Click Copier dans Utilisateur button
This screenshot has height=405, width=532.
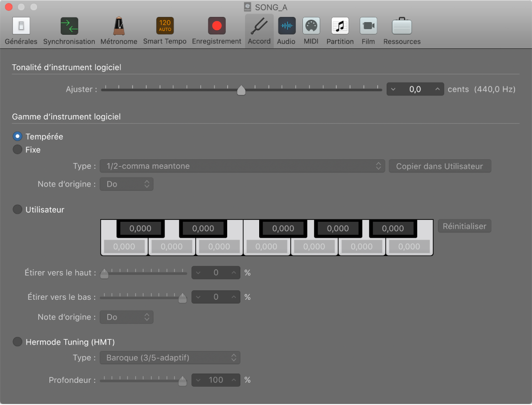440,166
